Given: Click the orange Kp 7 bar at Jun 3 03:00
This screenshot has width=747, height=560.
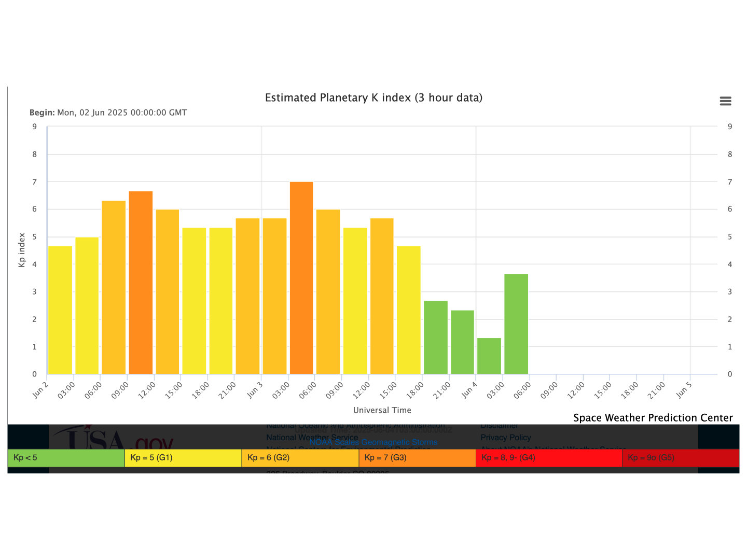Looking at the screenshot, I should [301, 278].
